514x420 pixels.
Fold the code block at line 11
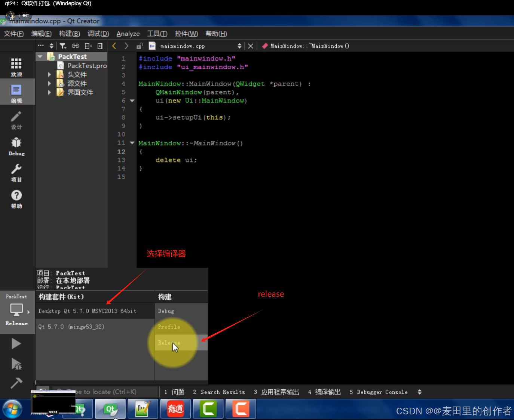point(132,143)
